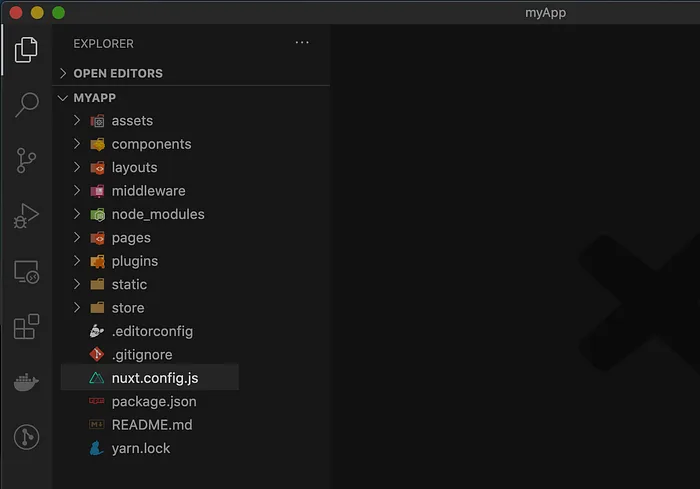Image resolution: width=700 pixels, height=489 pixels.
Task: Select the assets folder name
Action: 132,121
